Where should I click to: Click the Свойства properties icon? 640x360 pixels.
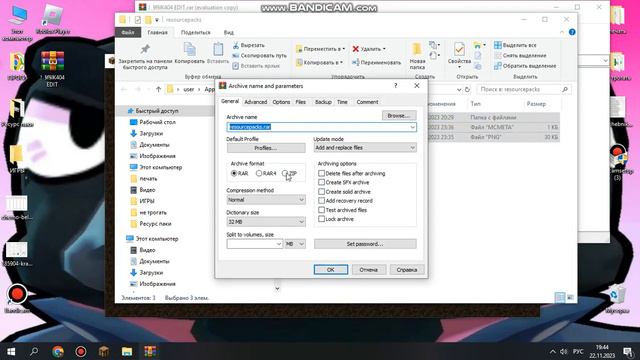point(459,50)
